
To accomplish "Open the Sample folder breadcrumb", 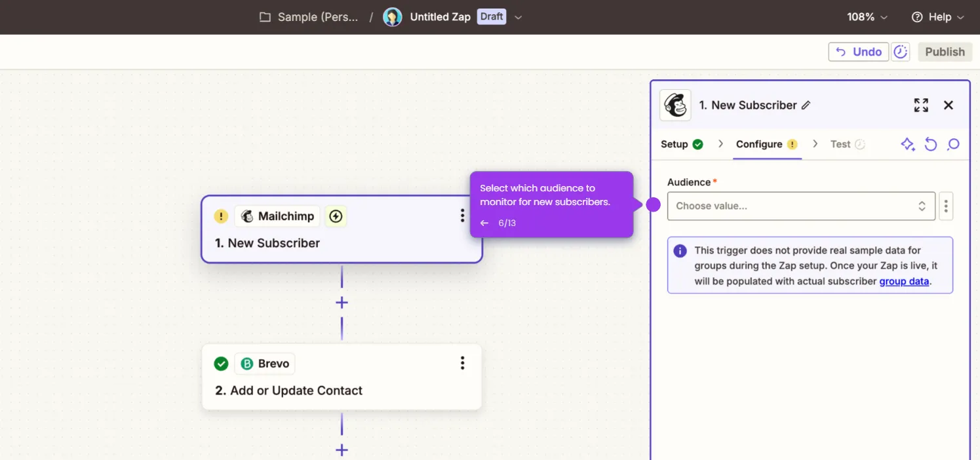I will [309, 17].
